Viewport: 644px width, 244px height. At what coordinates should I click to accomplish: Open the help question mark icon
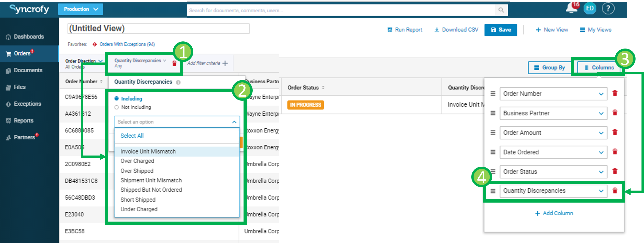pos(608,9)
